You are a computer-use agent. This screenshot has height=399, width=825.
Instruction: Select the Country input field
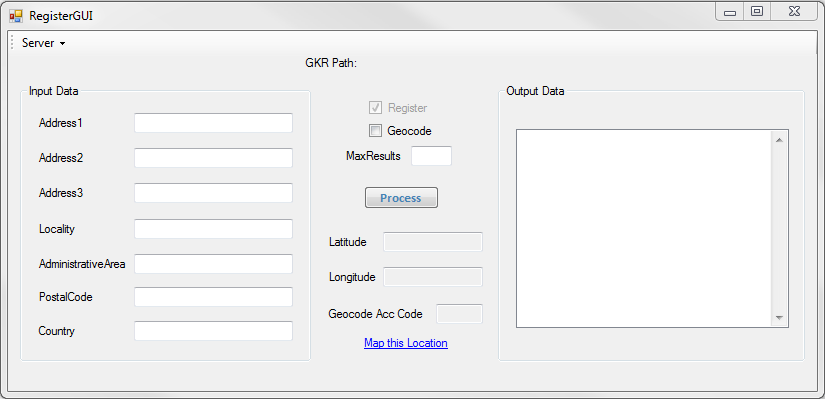click(x=213, y=331)
